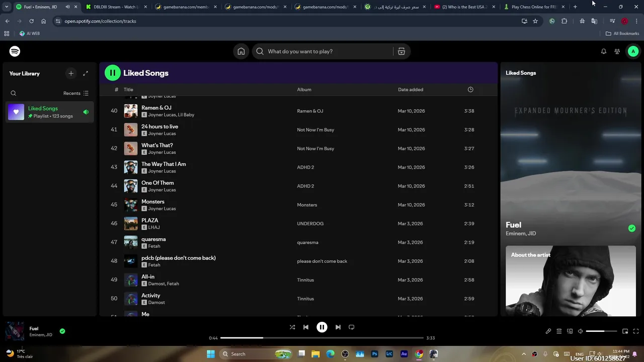
Task: Open the Browse icon inside the search bar
Action: point(401,51)
